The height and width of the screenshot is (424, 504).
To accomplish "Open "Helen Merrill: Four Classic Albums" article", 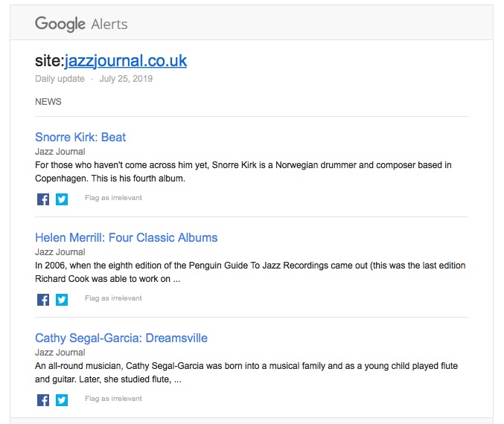I will click(126, 237).
